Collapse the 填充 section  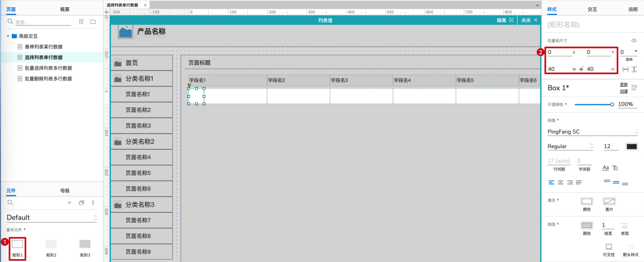click(x=555, y=200)
